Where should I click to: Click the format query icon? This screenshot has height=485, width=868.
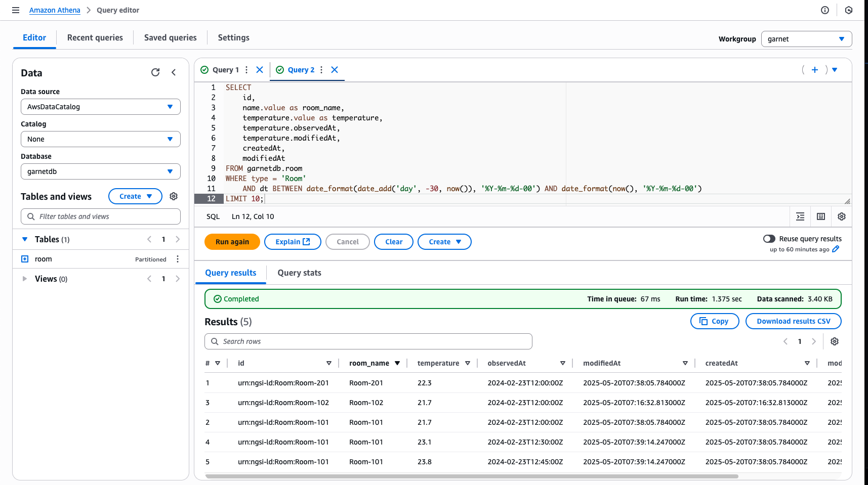(x=800, y=216)
